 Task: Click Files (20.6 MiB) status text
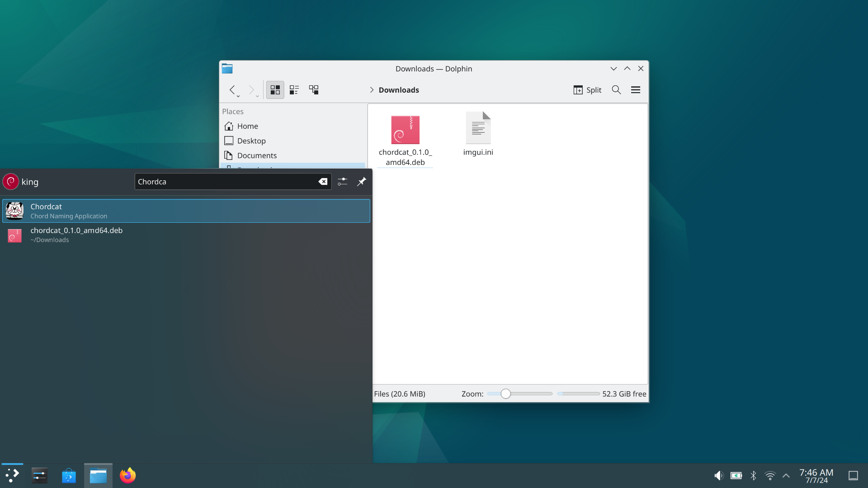click(x=399, y=394)
